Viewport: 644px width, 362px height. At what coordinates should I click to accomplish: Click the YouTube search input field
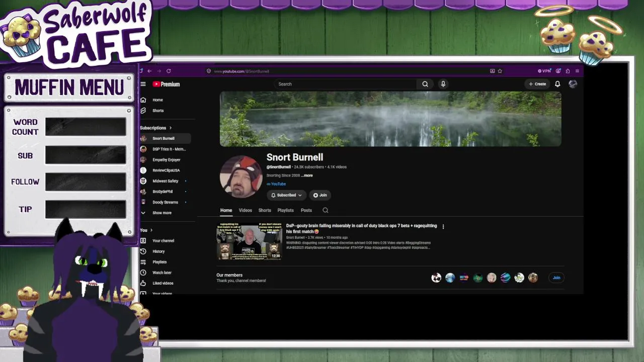(345, 84)
